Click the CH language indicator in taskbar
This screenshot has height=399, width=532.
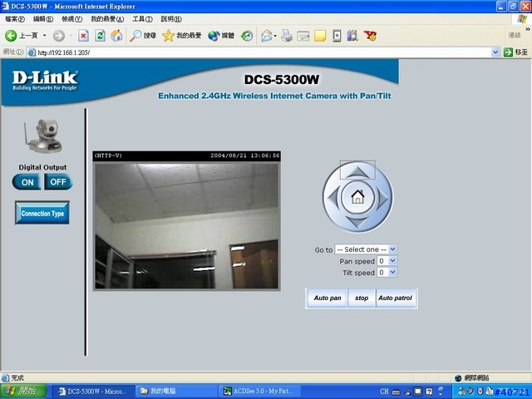point(384,392)
